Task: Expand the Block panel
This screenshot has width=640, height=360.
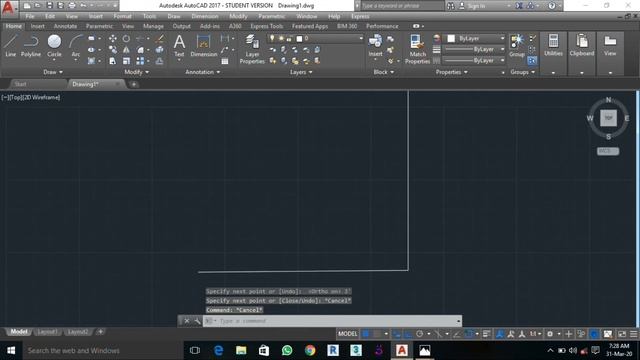Action: click(384, 72)
